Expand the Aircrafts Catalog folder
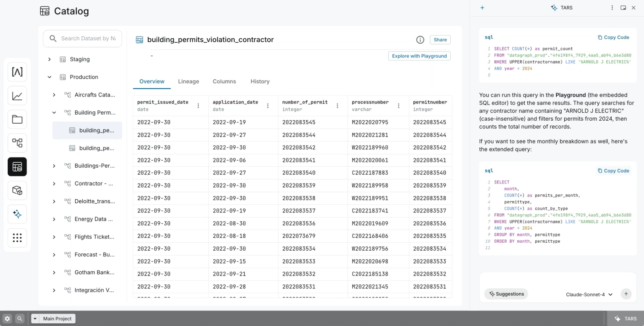Viewport: 644px width, 326px height. 54,95
